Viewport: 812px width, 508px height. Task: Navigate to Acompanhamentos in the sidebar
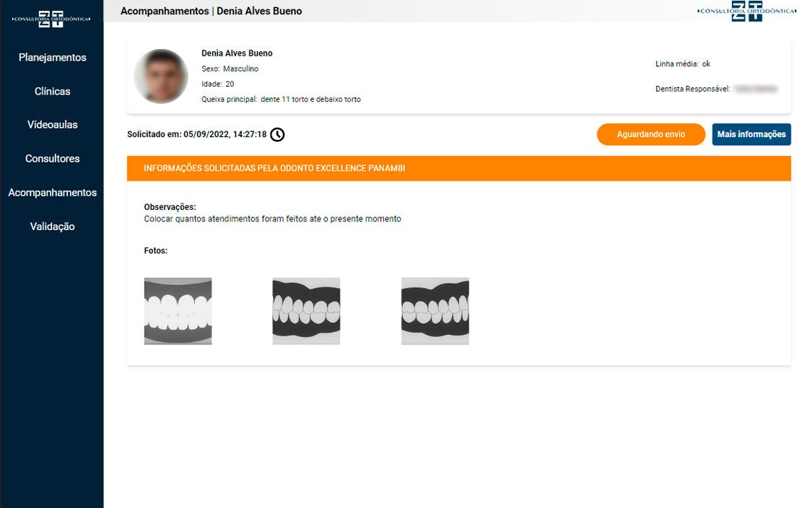(x=52, y=193)
